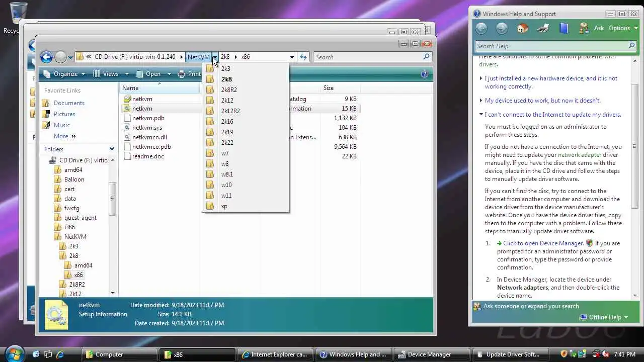Screen dimensions: 644x362
Task: Open Browse Help book icon
Action: coord(564,28)
